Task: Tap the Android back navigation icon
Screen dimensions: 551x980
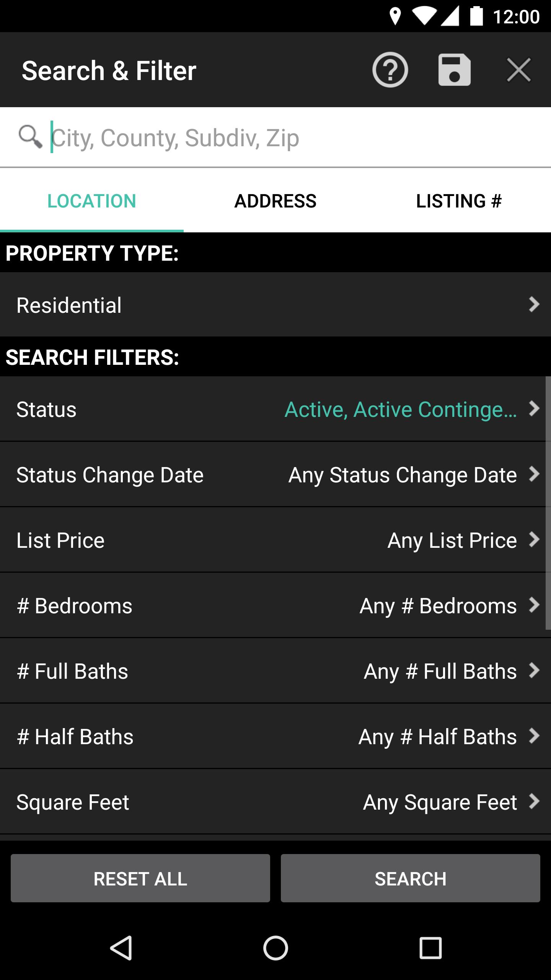Action: tap(121, 948)
